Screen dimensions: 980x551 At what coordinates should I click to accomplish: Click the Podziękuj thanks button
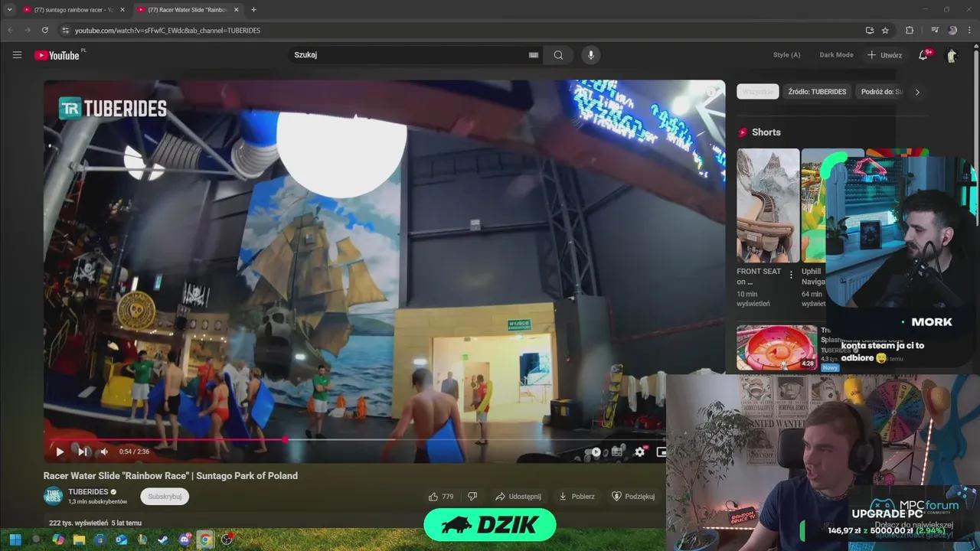click(633, 497)
